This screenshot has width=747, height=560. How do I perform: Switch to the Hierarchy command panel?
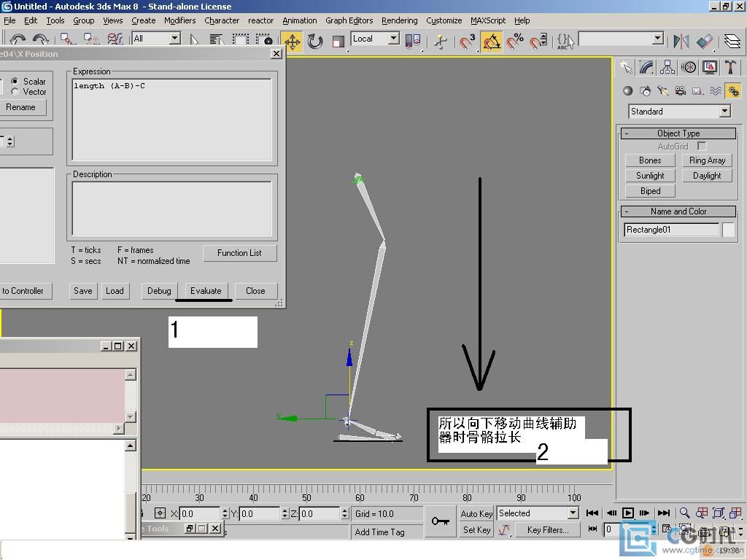point(667,67)
